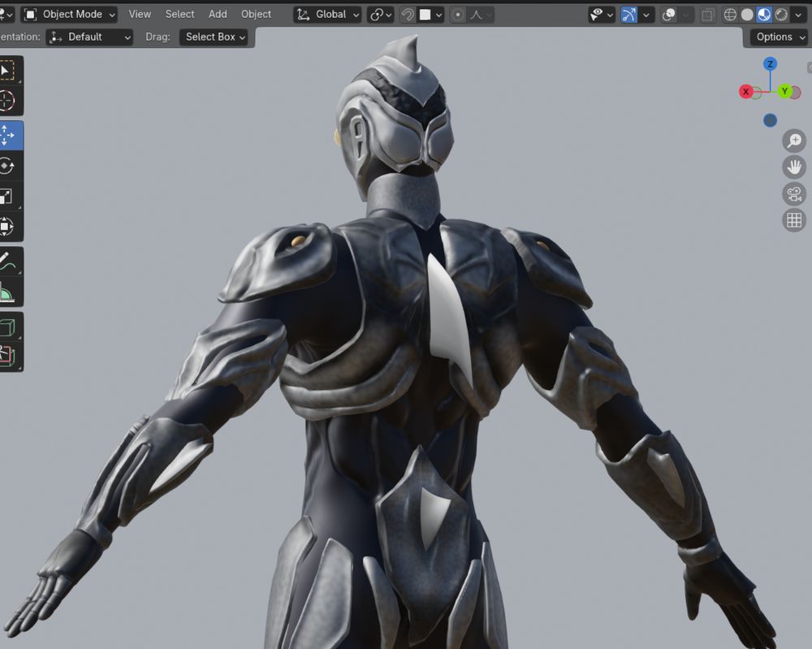Open the Orientation Default dropdown
This screenshot has height=649, width=812.
pos(89,37)
